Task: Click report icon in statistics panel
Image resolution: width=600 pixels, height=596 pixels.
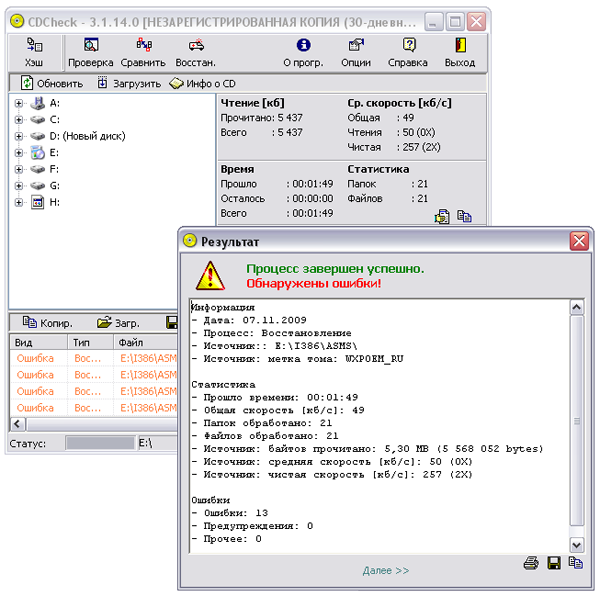Action: [x=442, y=217]
